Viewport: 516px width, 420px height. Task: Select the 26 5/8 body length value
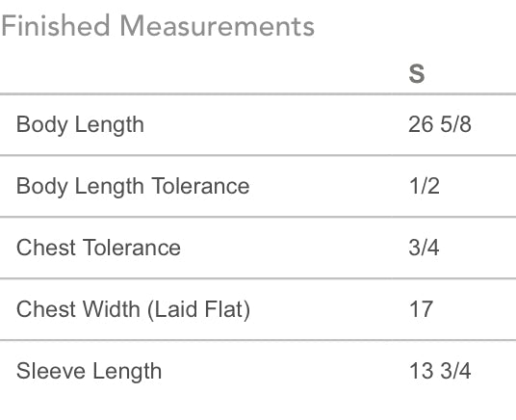coord(440,124)
